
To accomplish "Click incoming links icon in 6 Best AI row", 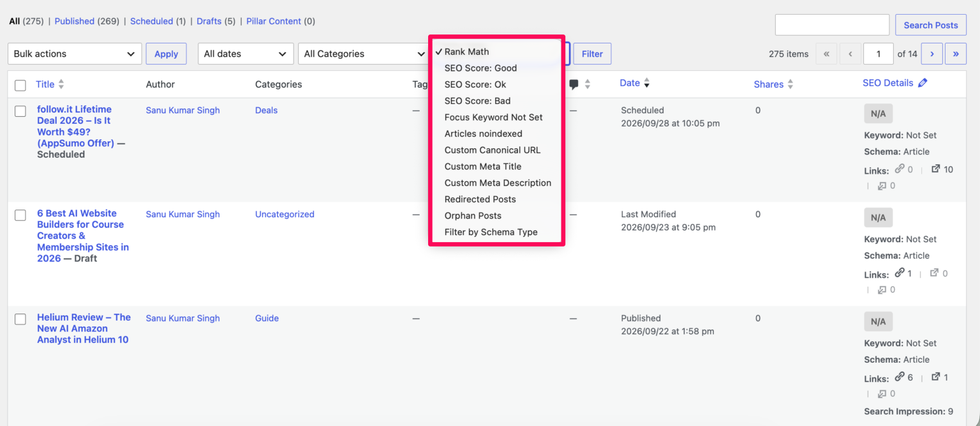I will tap(882, 290).
